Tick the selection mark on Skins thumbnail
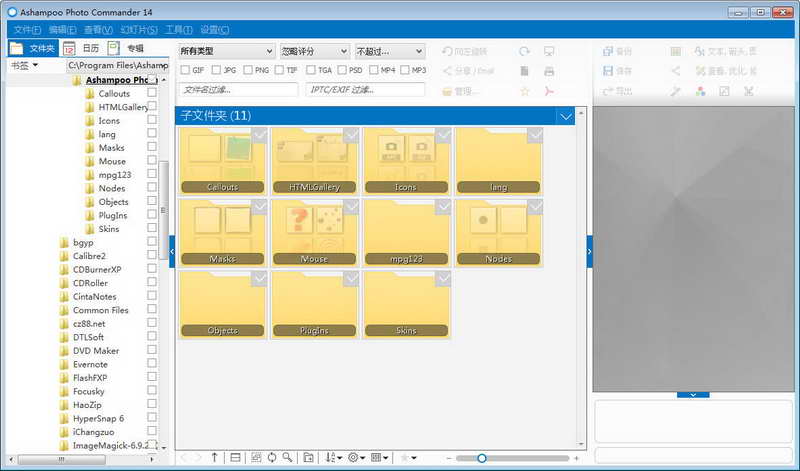Screen dimensions: 800x471 (443, 279)
